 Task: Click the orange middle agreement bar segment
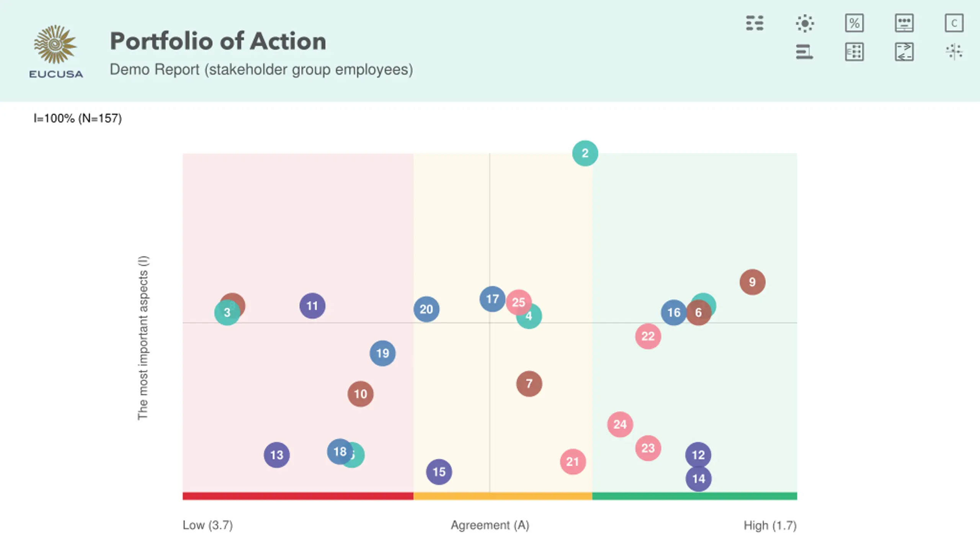tap(503, 496)
